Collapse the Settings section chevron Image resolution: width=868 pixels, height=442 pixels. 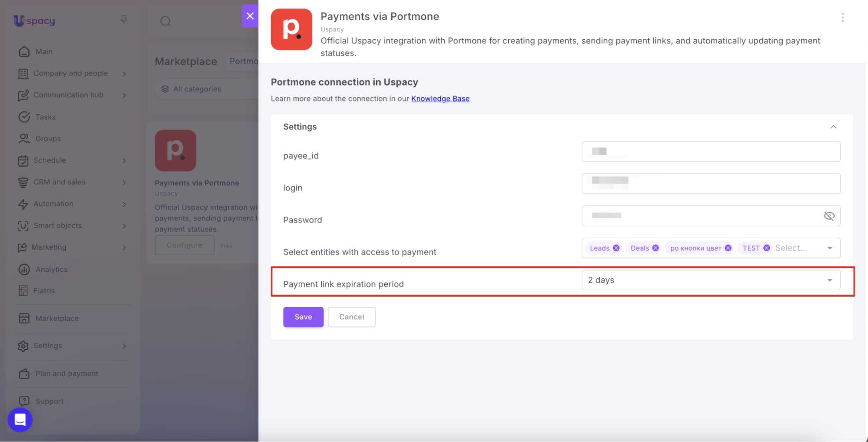click(x=834, y=127)
